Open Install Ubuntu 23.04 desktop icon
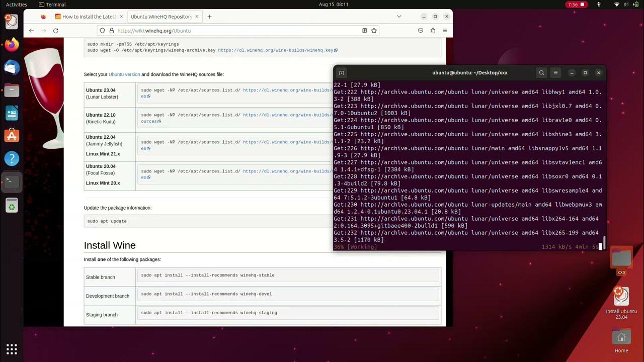Image resolution: width=644 pixels, height=362 pixels. click(621, 303)
